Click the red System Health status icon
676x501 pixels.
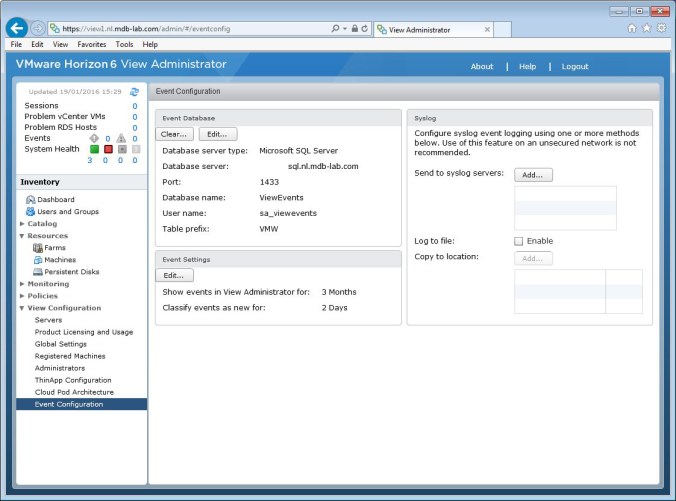click(x=108, y=149)
